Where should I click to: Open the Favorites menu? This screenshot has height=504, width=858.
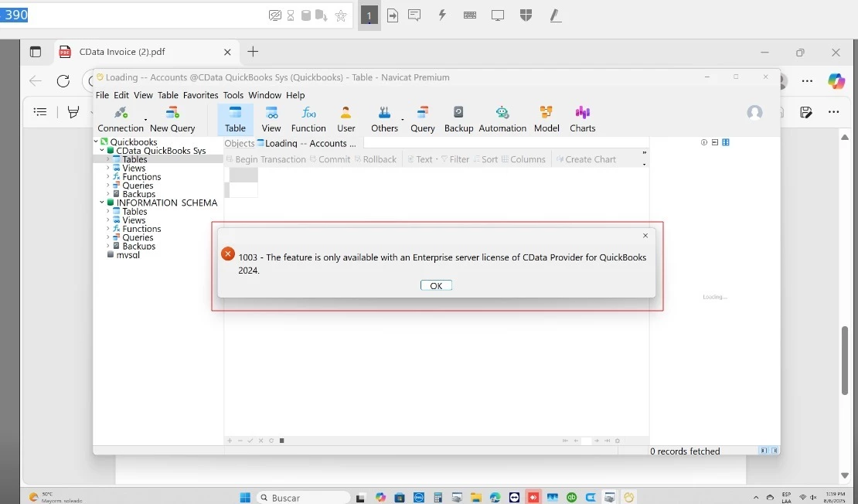coord(200,95)
